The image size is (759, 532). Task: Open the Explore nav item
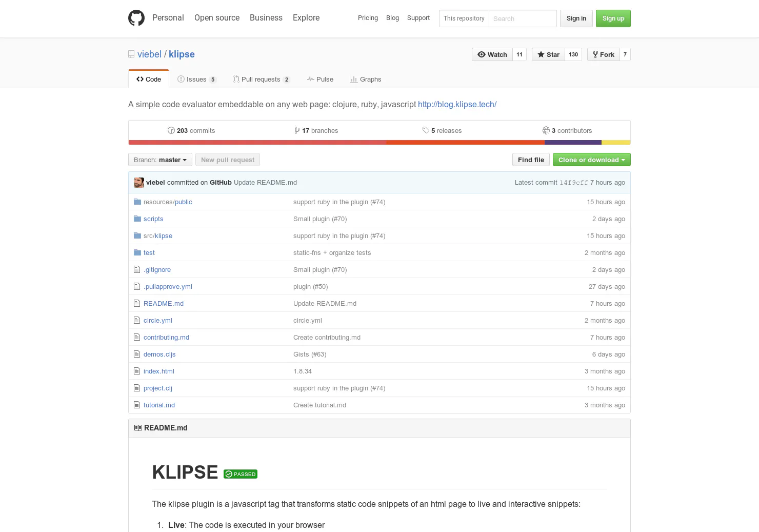(306, 17)
